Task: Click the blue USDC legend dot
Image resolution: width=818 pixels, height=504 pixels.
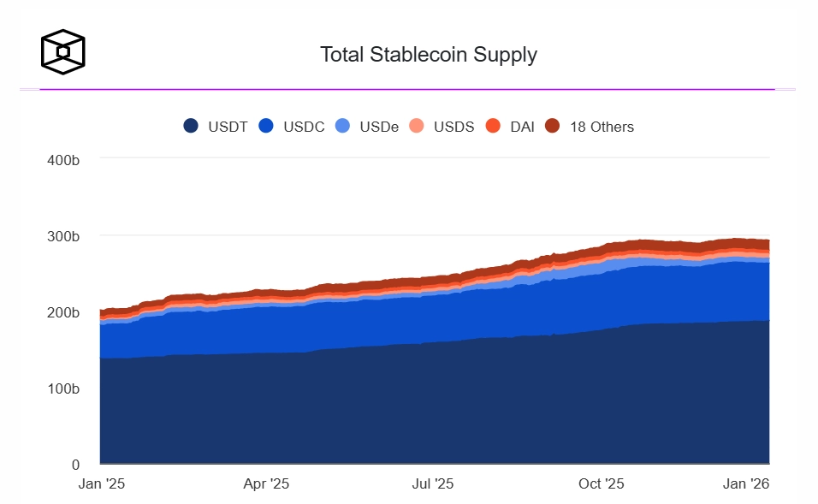Action: [266, 127]
